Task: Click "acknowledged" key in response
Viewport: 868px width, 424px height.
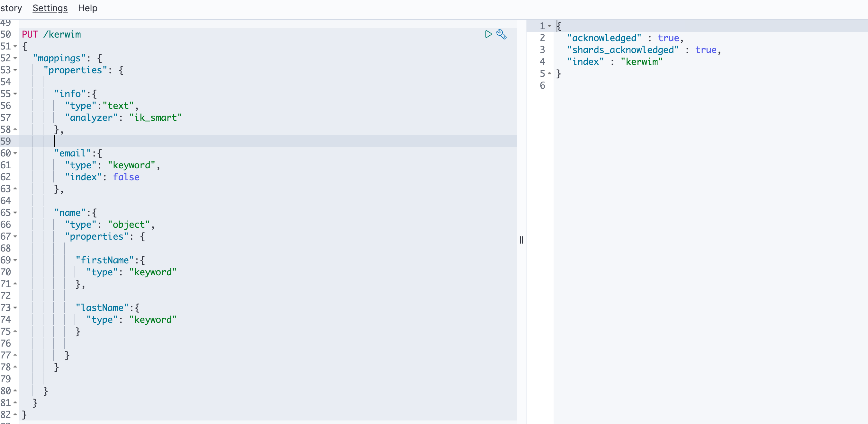Action: [604, 38]
